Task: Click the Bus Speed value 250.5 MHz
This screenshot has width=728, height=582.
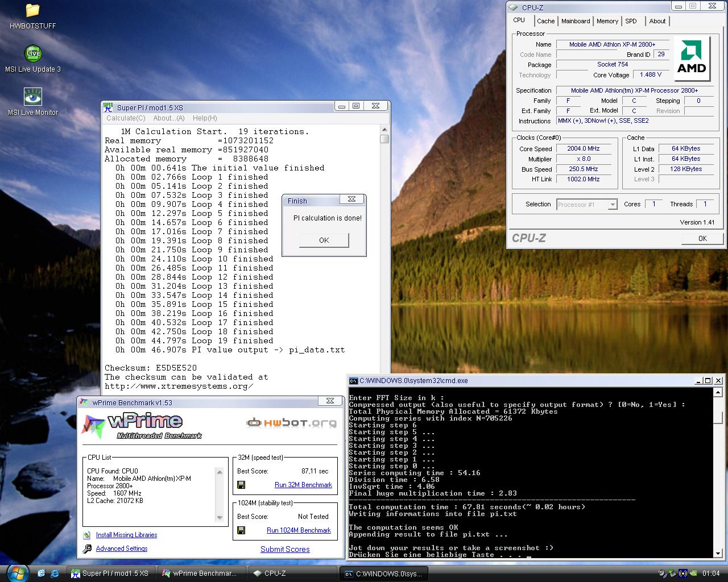Action: pos(583,169)
